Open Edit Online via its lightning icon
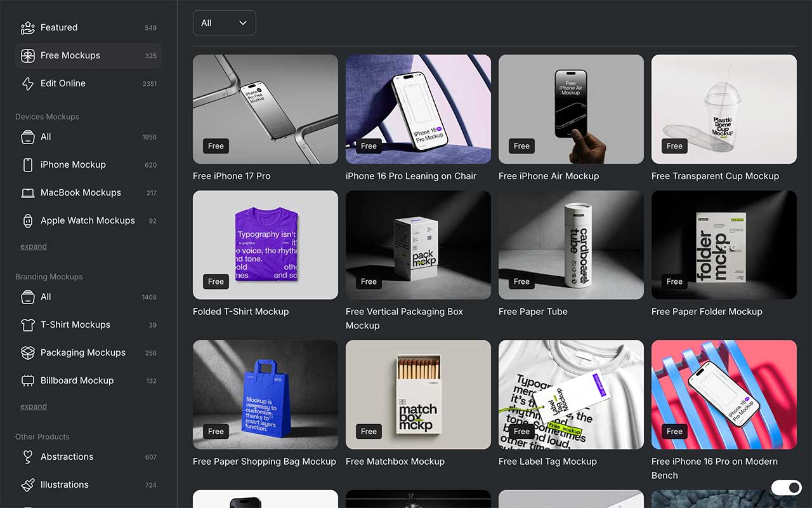 click(27, 83)
